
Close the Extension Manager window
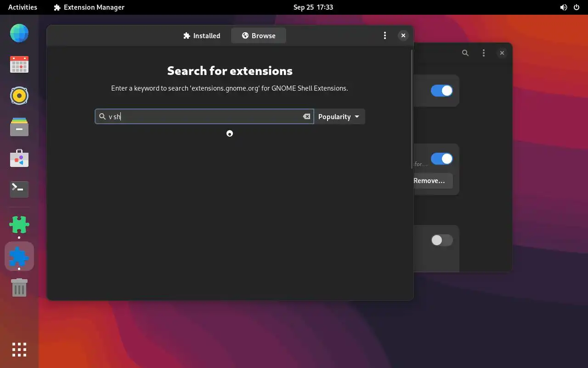pos(403,35)
